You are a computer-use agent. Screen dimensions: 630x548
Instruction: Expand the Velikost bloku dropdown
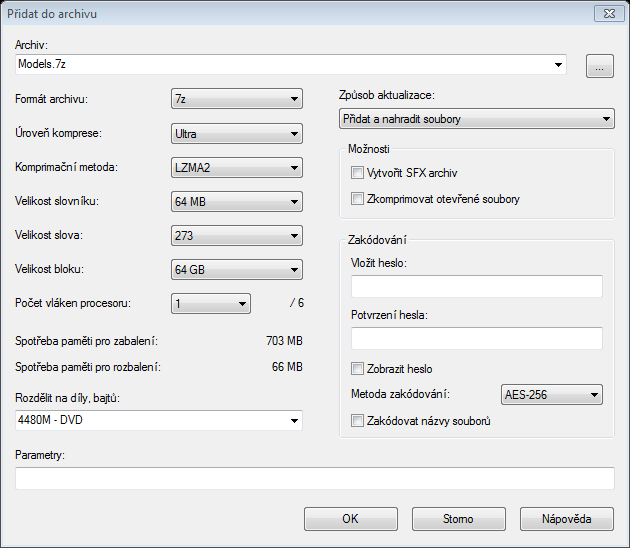[x=237, y=270]
